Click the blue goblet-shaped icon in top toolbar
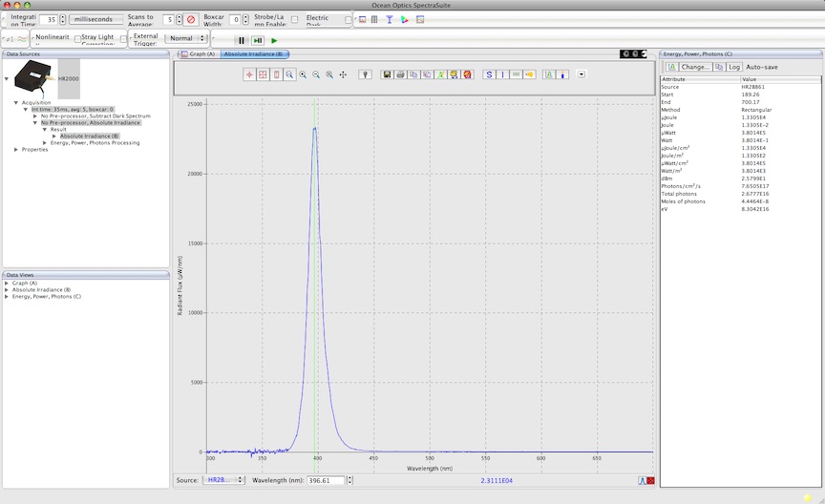This screenshot has width=825, height=504. tap(390, 19)
